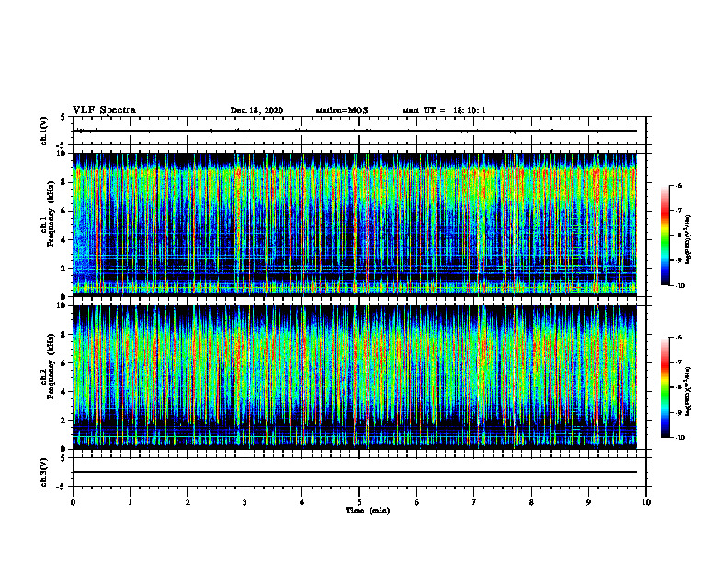The height and width of the screenshot is (563, 728).
Task: Select the ch.2 "Frequency (kHz)" axis label
Action: (50, 366)
